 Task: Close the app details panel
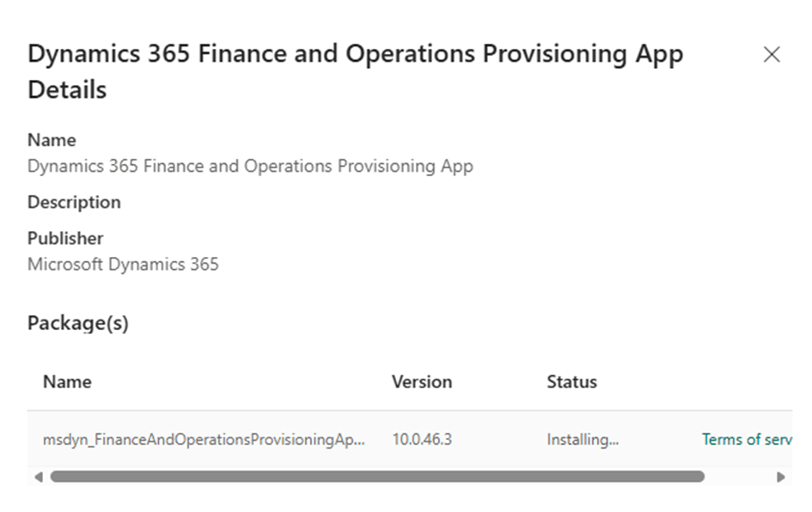pos(772,55)
